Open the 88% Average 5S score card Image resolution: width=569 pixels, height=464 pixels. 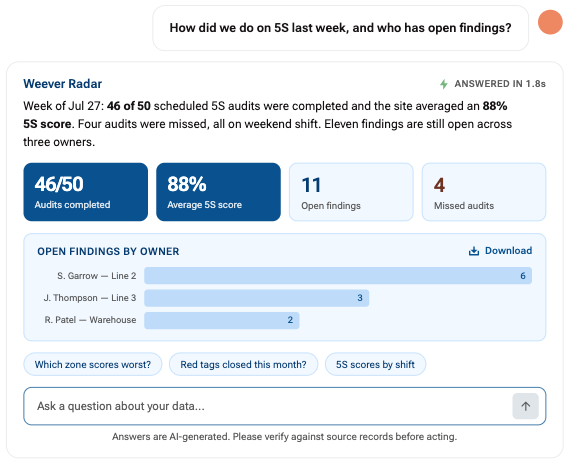(218, 192)
